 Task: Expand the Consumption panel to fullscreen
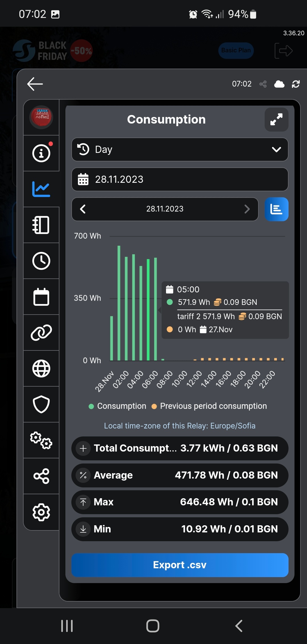pos(276,120)
